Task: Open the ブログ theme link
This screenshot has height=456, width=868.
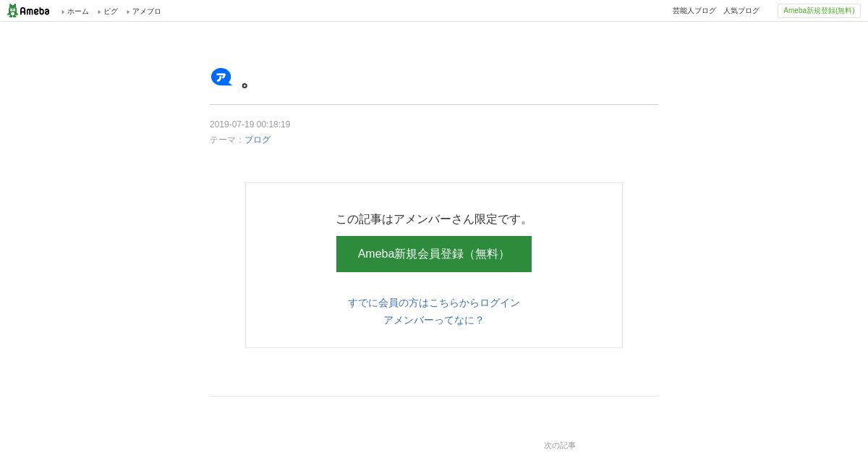Action: point(258,140)
